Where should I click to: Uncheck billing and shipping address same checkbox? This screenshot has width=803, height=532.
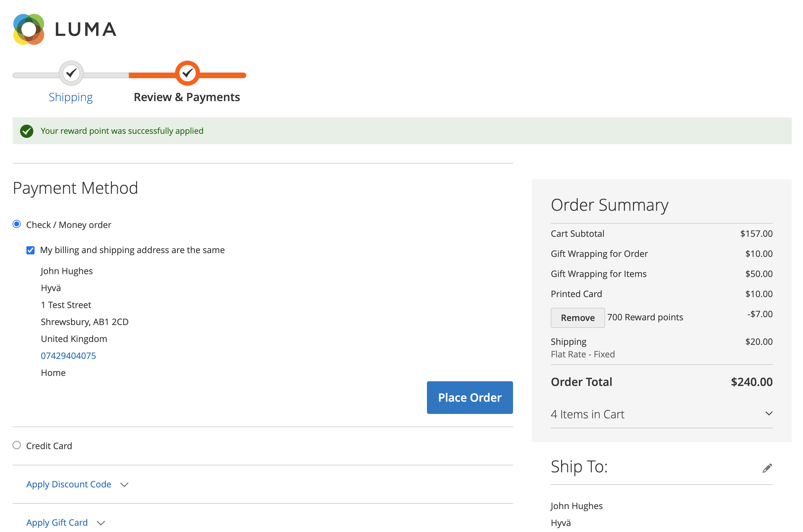click(x=30, y=250)
